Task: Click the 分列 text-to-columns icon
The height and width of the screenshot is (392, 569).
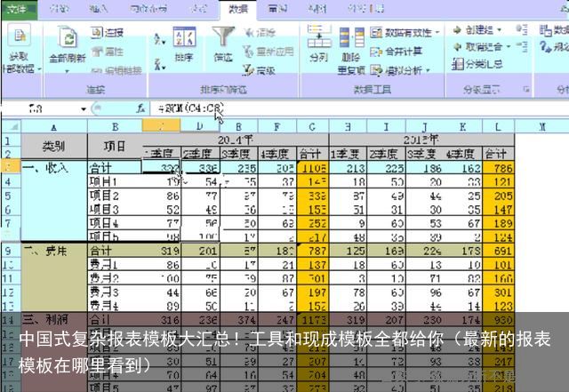Action: [319, 37]
